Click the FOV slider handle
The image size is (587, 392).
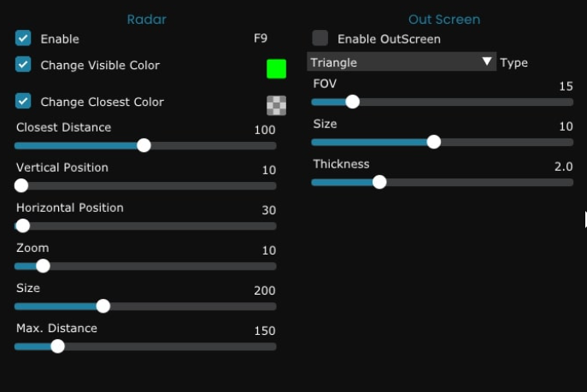pos(352,102)
